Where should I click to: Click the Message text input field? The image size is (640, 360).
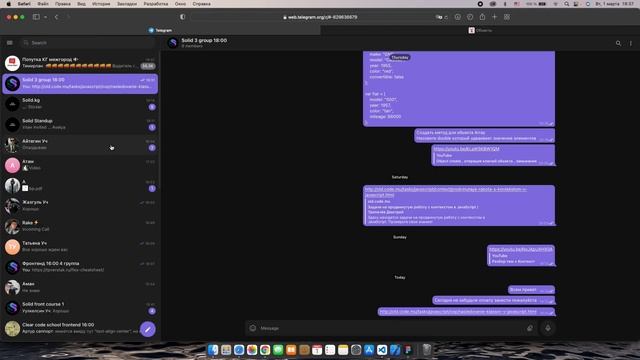[391, 328]
